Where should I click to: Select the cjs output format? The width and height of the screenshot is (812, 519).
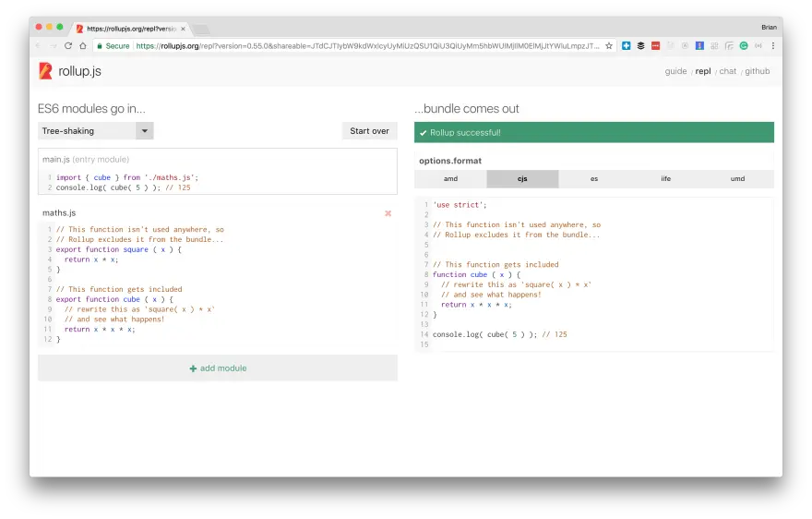point(522,179)
